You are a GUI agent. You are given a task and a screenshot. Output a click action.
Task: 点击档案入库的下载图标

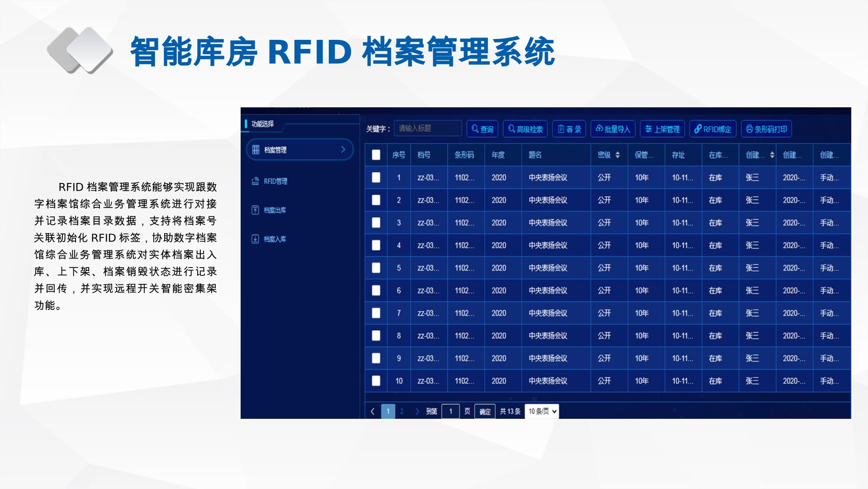255,239
